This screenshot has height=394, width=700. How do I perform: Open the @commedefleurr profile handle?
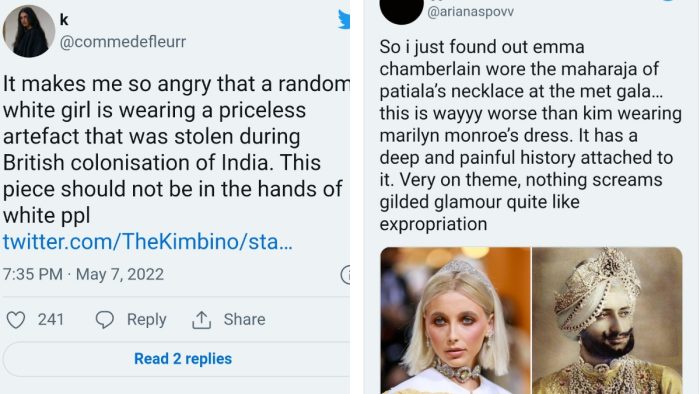click(x=123, y=42)
